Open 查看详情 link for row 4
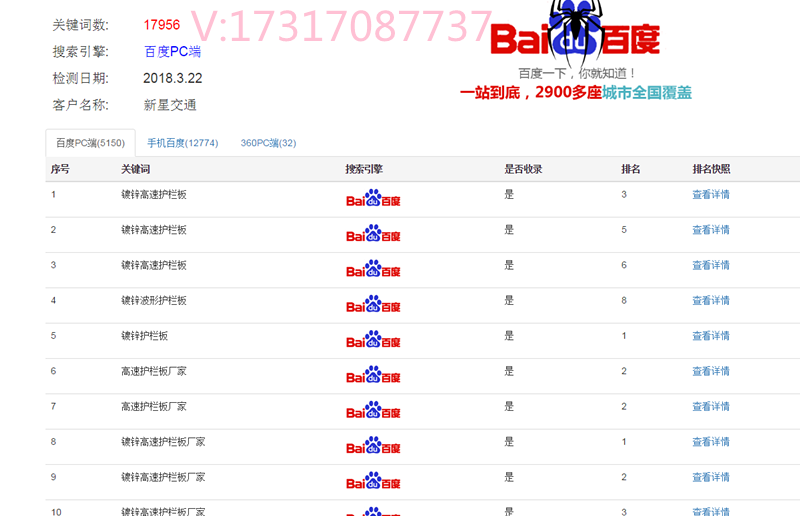 [x=711, y=300]
